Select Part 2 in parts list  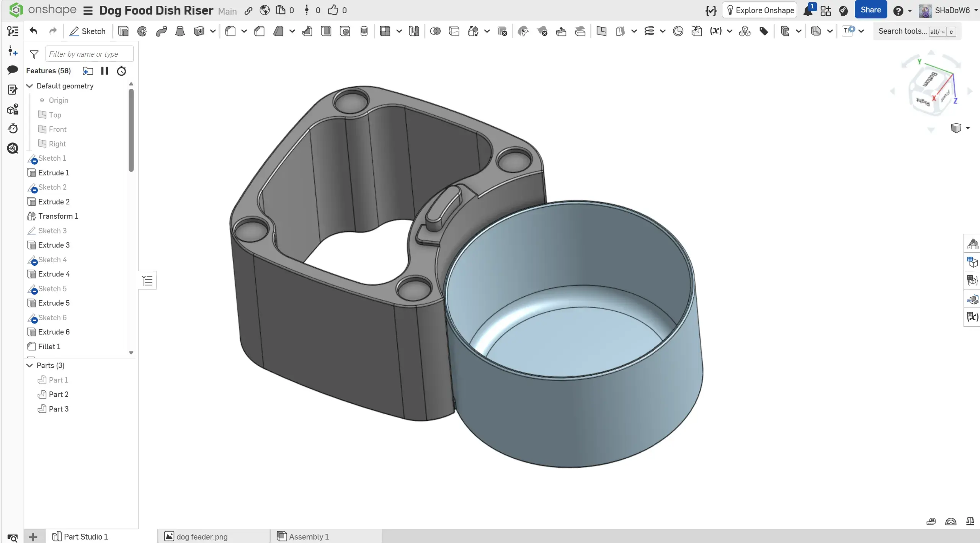[x=59, y=394]
